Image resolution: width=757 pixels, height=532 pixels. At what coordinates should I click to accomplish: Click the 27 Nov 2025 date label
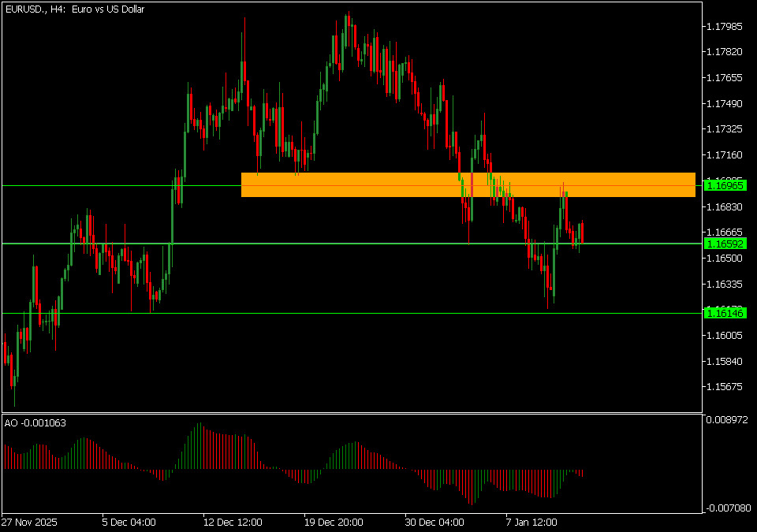tap(29, 523)
